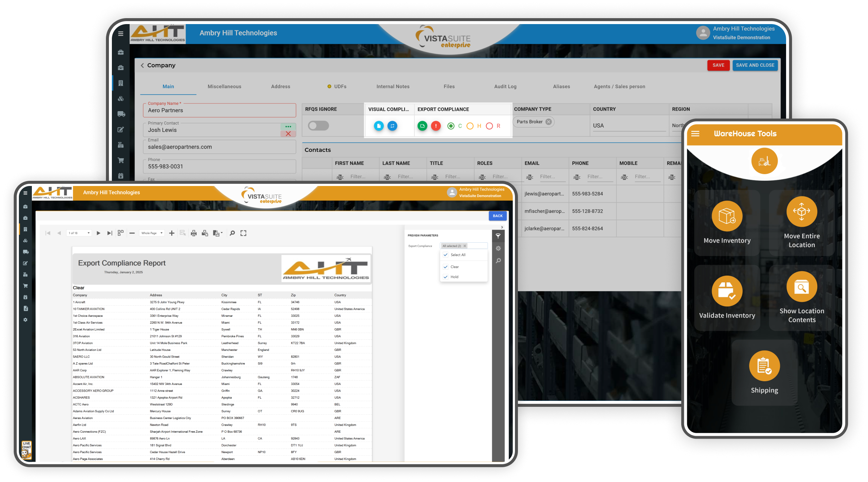
Task: Switch to the Audit Log tab
Action: pyautogui.click(x=505, y=86)
